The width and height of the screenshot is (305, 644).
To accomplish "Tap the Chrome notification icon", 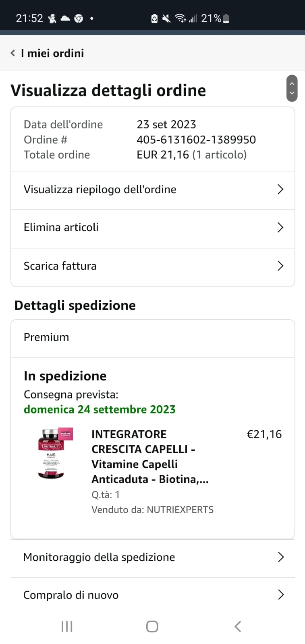I will pos(79,18).
